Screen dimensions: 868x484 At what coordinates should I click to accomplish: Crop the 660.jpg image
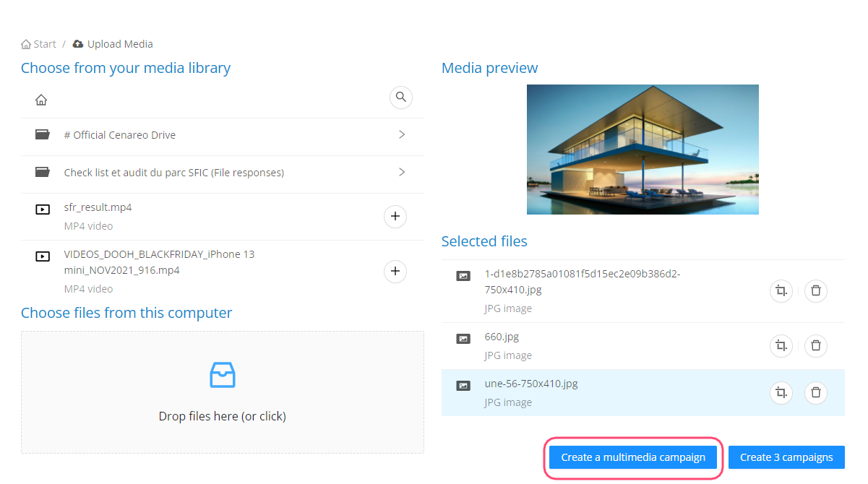click(781, 345)
